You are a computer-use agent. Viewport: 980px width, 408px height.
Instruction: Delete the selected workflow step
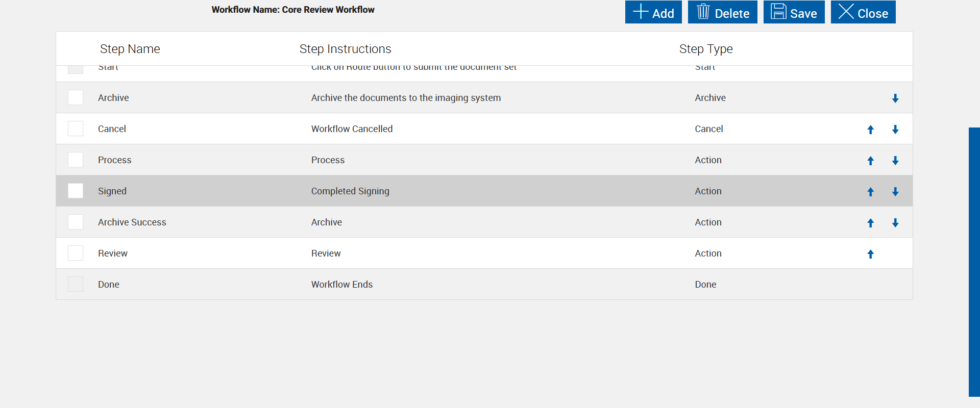tap(722, 12)
